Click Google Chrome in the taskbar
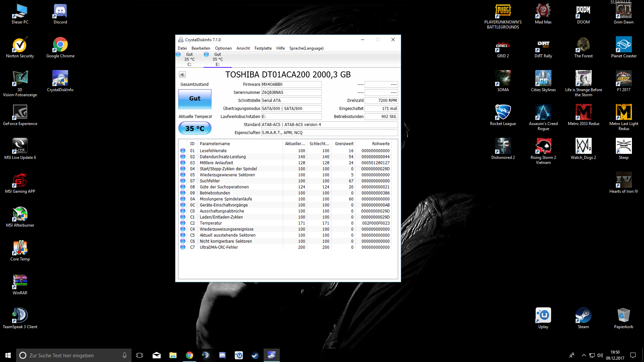This screenshot has width=644, height=362. (190, 355)
